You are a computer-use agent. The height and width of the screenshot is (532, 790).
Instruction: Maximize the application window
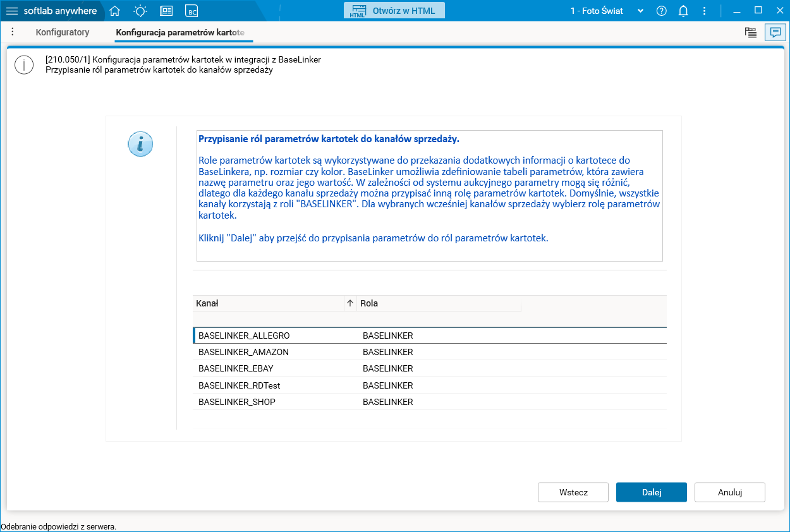758,11
